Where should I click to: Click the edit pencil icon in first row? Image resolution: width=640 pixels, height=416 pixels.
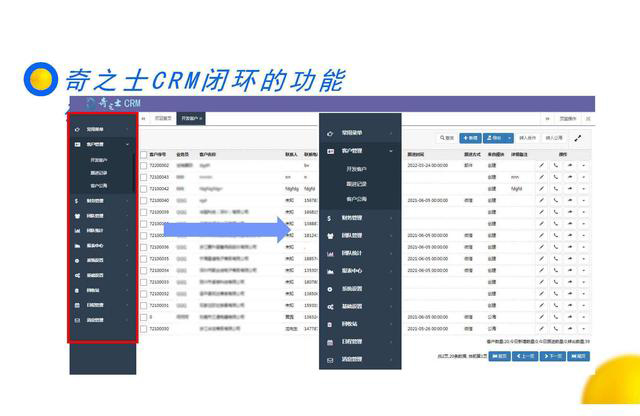pyautogui.click(x=542, y=163)
